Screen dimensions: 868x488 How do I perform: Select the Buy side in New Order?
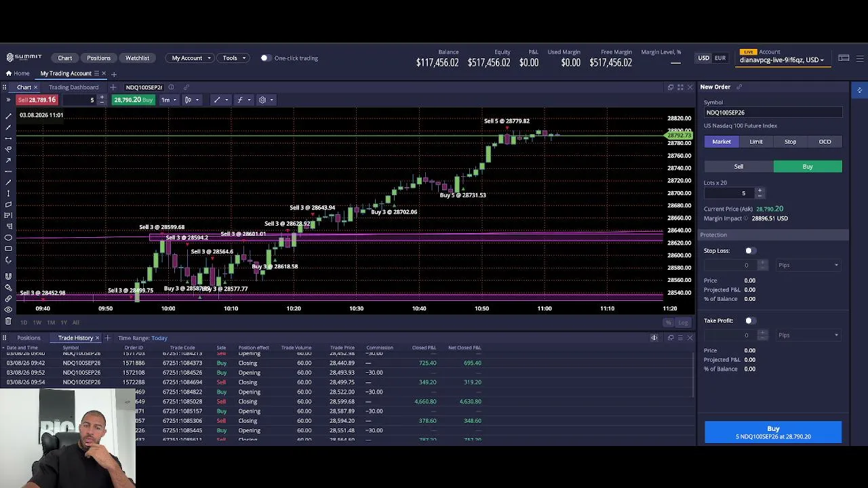[x=808, y=166]
